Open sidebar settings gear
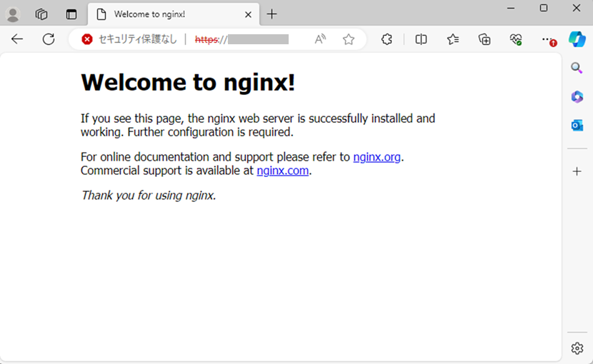 (x=577, y=348)
